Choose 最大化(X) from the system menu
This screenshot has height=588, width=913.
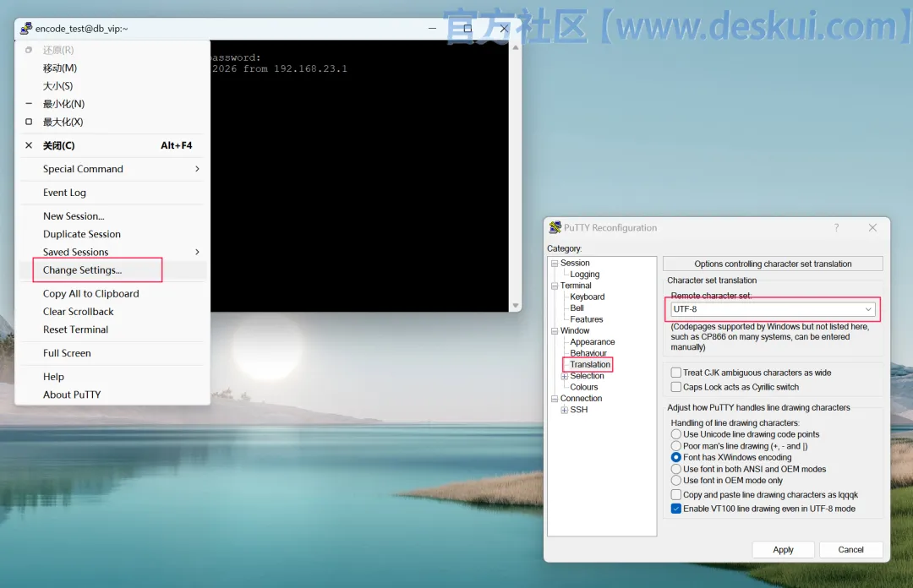pos(113,122)
